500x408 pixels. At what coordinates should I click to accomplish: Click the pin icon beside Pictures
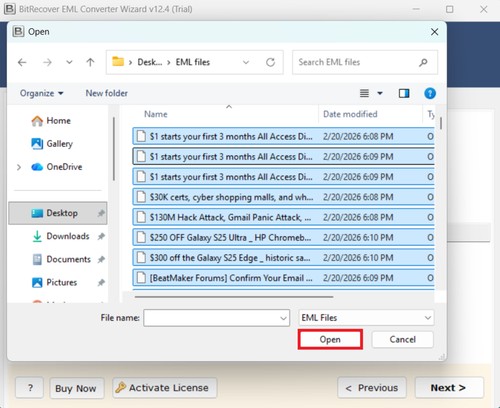pos(101,283)
